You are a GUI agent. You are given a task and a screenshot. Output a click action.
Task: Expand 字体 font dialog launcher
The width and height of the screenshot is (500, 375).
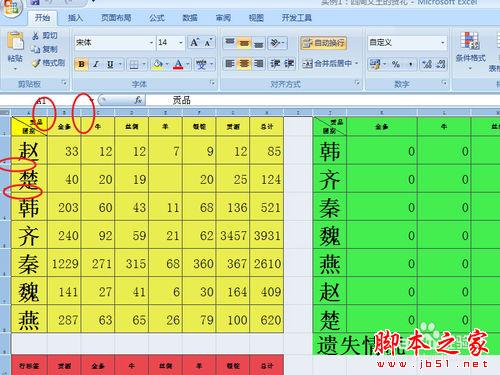(212, 83)
